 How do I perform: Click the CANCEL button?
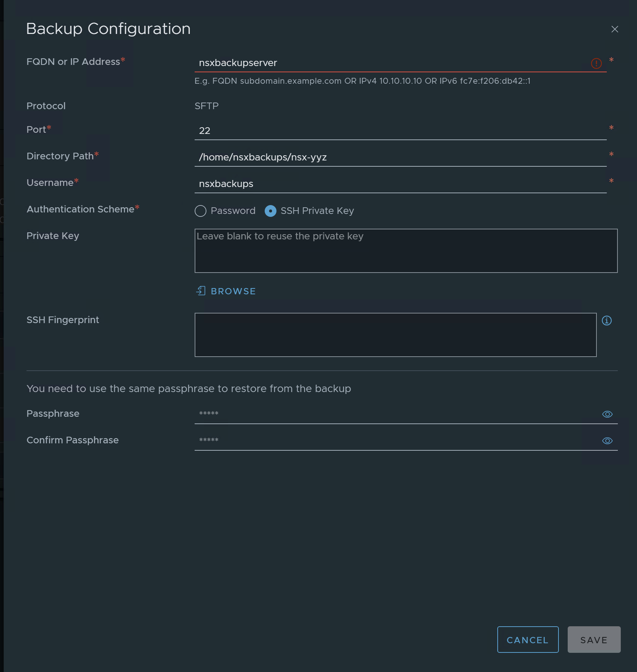(528, 640)
